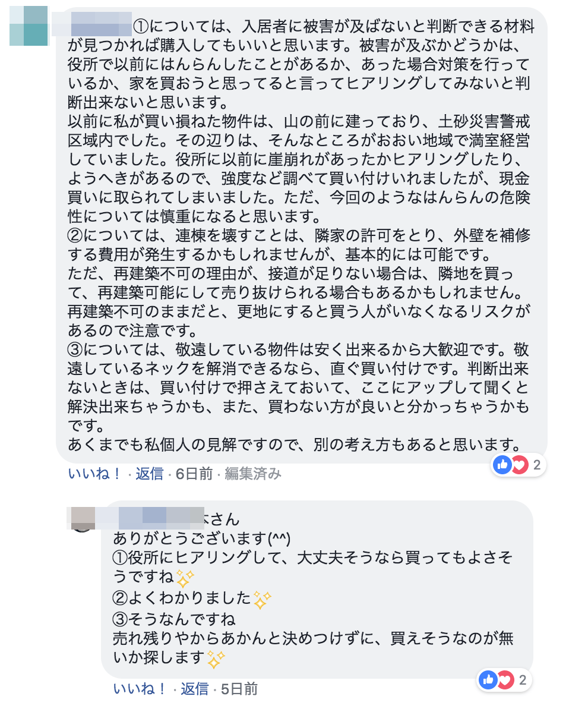Click the heart reaction icon on the first comment
Image resolution: width=588 pixels, height=712 pixels.
point(520,465)
